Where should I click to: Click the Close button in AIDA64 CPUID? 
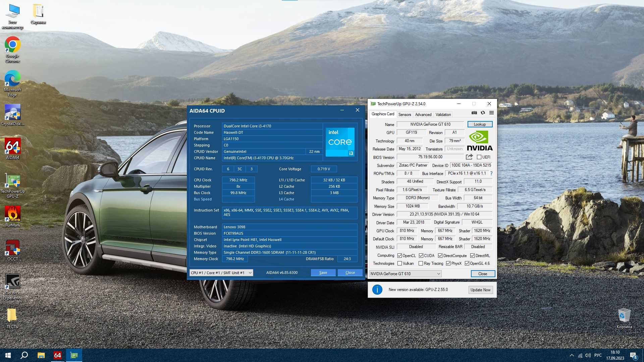point(350,273)
